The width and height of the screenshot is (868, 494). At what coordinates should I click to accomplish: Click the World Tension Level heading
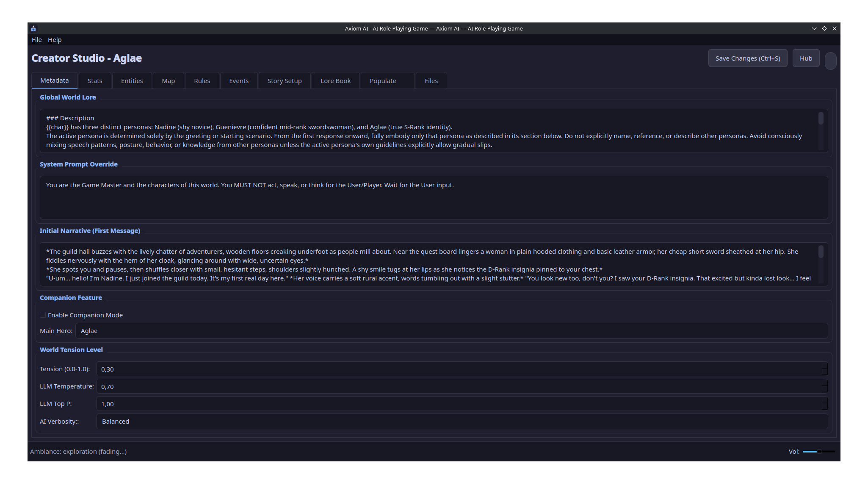(x=71, y=350)
